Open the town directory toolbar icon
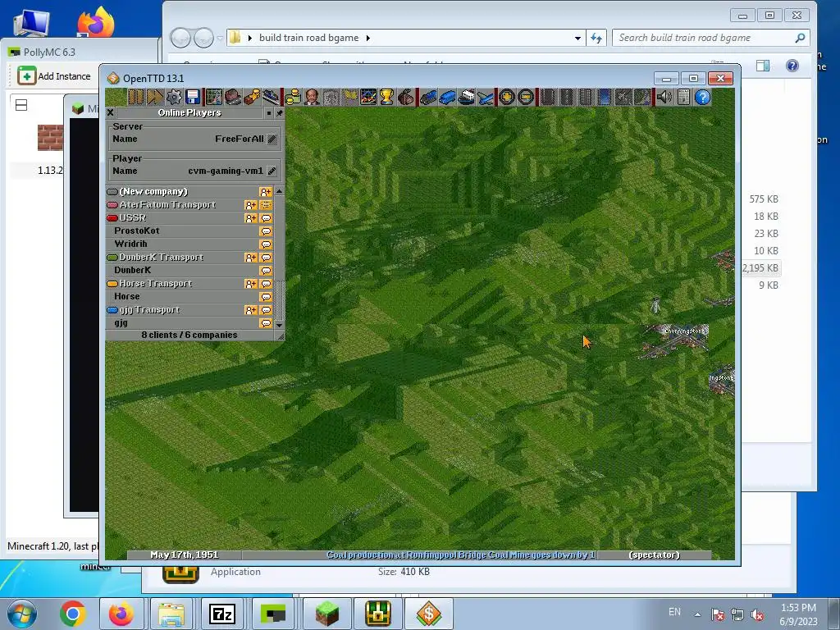Viewport: 840px width, 630px height. pos(233,97)
